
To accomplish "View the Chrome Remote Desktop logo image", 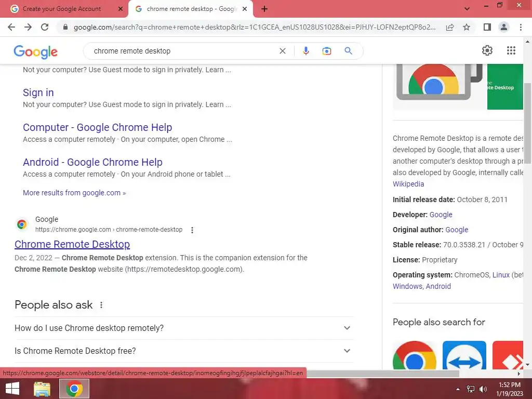I will tap(439, 87).
